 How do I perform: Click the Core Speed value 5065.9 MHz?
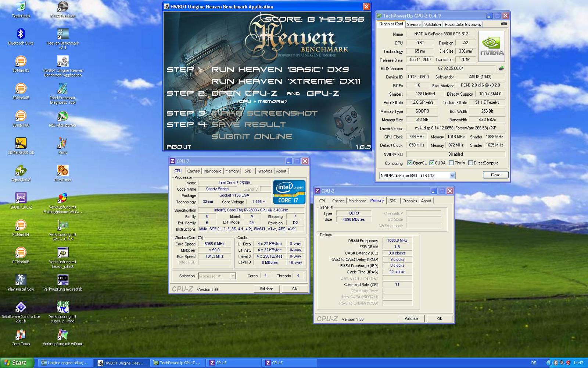click(215, 244)
